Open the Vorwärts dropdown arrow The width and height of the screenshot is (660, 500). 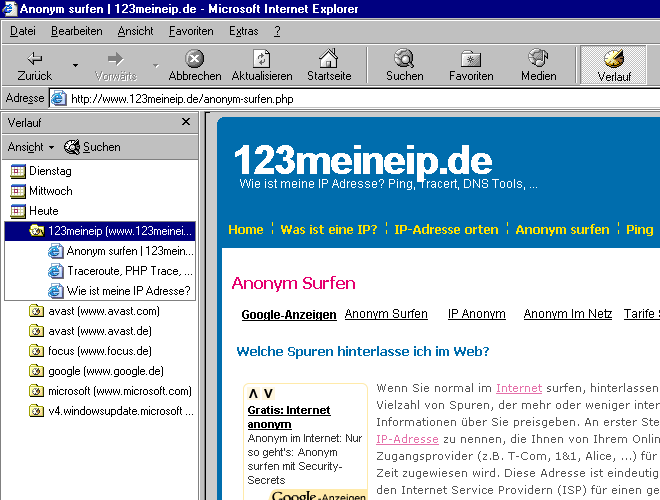(156, 65)
